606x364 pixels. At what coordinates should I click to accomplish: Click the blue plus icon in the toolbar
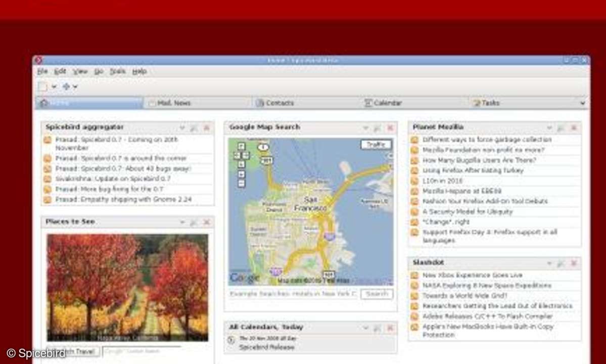click(x=66, y=87)
